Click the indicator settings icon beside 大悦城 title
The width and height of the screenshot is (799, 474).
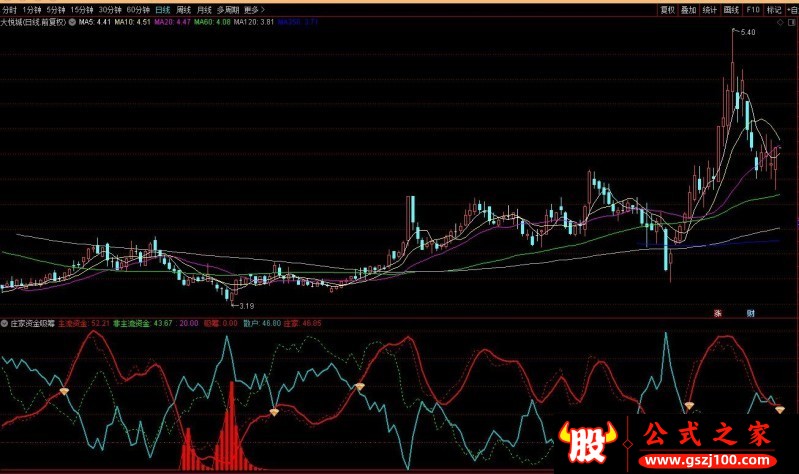click(71, 21)
